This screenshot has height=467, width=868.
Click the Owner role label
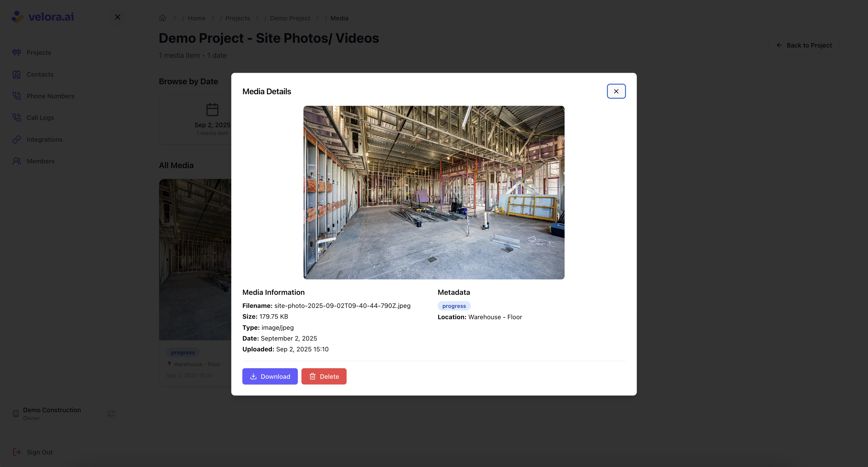tap(31, 418)
